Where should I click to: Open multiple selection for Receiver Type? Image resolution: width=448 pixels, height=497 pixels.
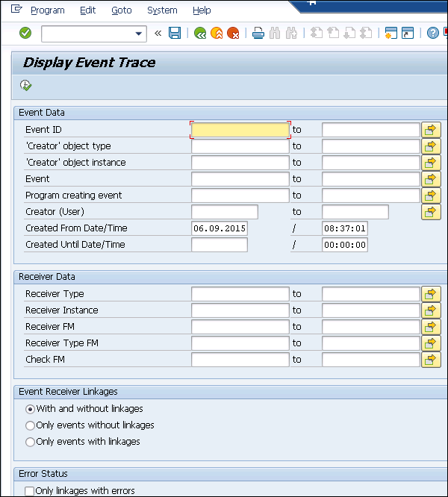[x=431, y=294]
